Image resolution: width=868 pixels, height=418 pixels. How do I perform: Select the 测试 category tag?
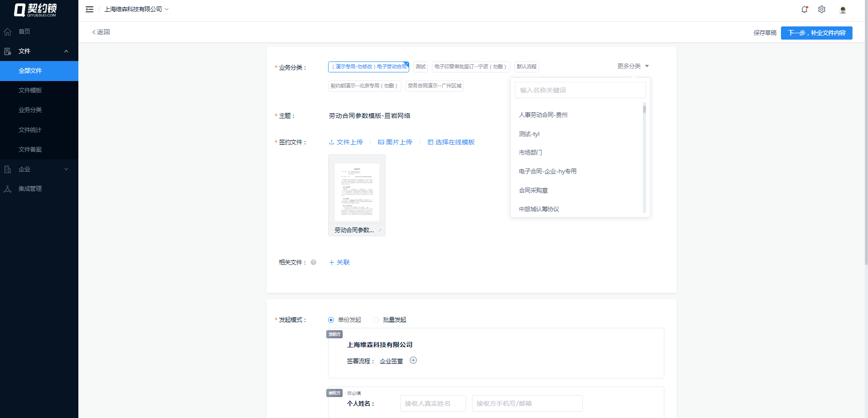(x=421, y=66)
